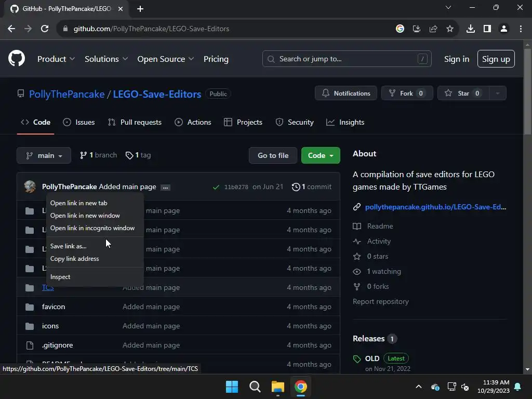Click Sign in link
The image size is (532, 399).
457,59
